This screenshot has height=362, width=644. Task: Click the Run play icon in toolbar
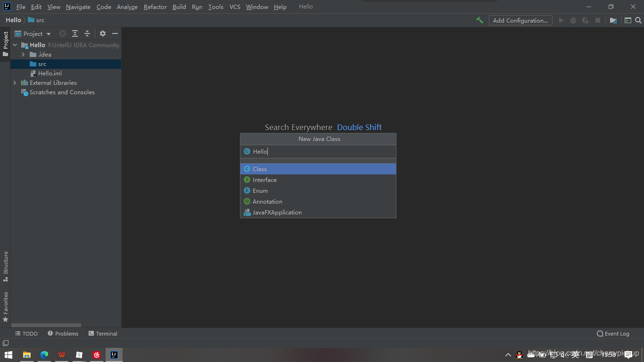[561, 20]
